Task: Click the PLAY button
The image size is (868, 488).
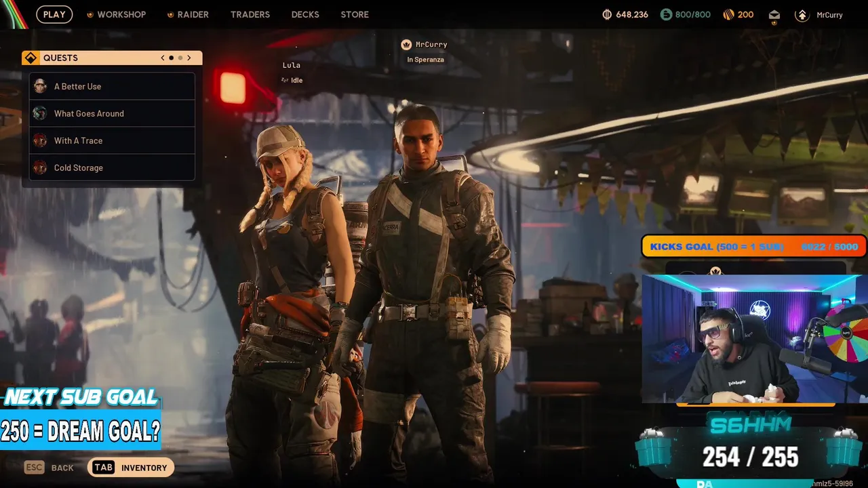Action: (x=54, y=14)
